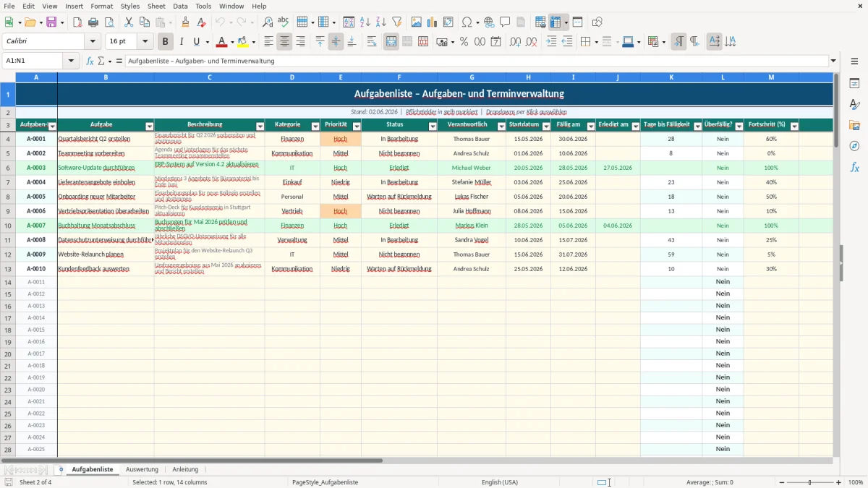Open the Priorität column filter dropdown
The height and width of the screenshot is (488, 868).
tap(357, 126)
